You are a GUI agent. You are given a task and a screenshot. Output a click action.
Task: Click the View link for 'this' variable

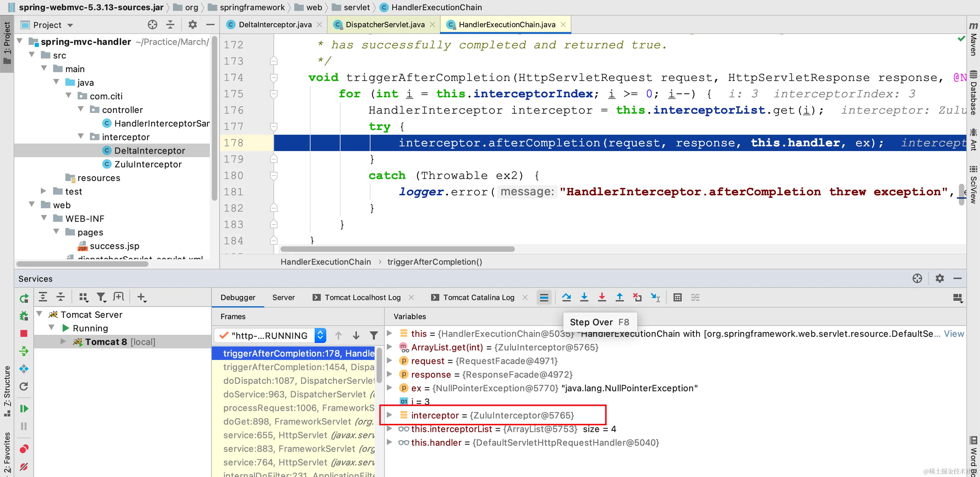pos(954,334)
